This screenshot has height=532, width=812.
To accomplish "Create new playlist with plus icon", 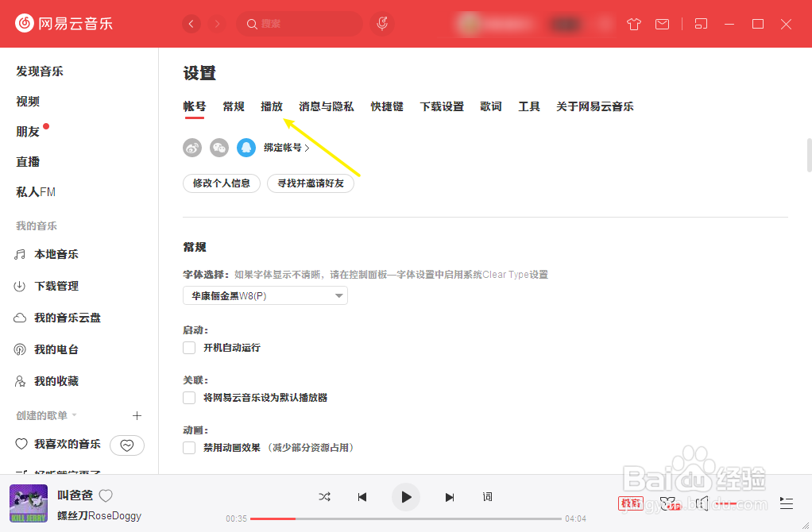I will (137, 415).
